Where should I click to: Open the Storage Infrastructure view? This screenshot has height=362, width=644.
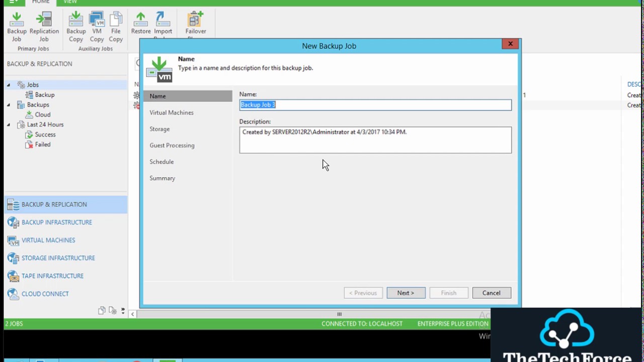[66, 258]
